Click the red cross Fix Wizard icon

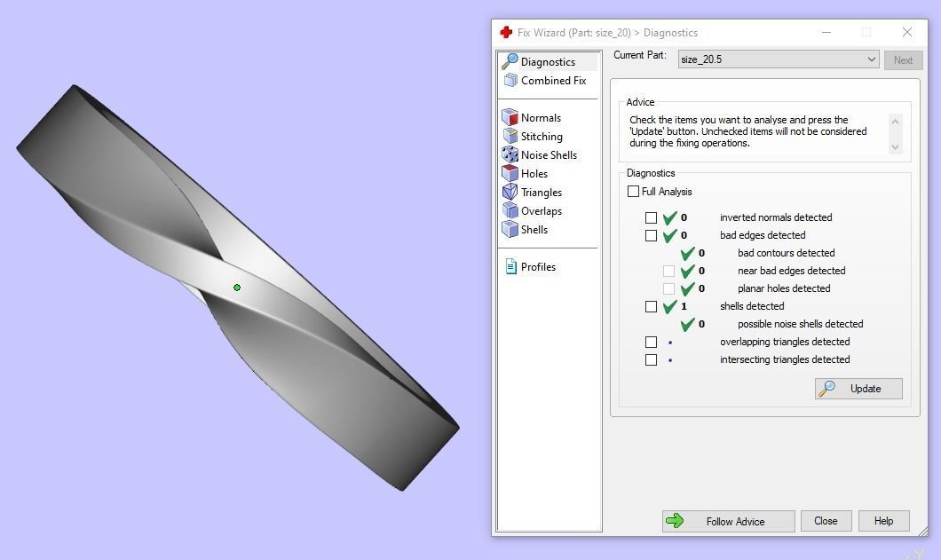[x=506, y=33]
